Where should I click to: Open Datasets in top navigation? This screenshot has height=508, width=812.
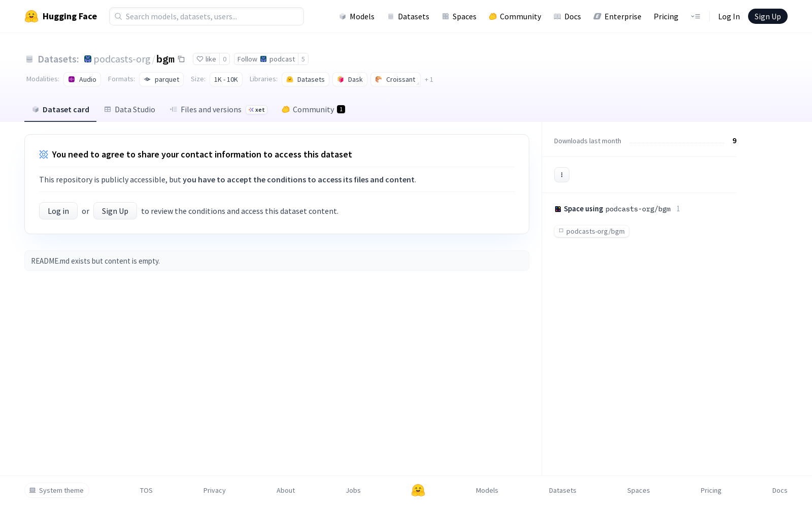(x=408, y=16)
